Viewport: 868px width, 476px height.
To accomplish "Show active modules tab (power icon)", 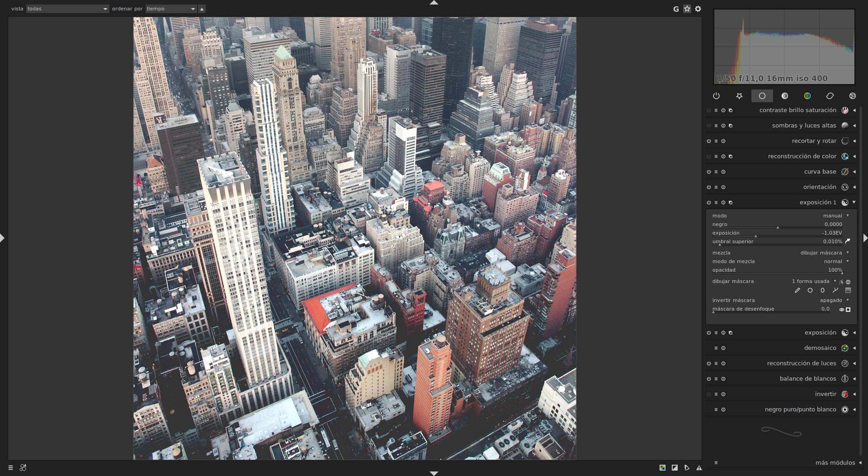I will (716, 96).
